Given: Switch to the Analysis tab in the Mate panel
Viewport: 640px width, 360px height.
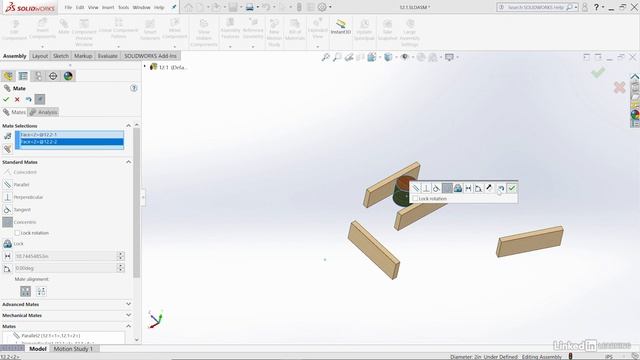Looking at the screenshot, I should pyautogui.click(x=44, y=112).
